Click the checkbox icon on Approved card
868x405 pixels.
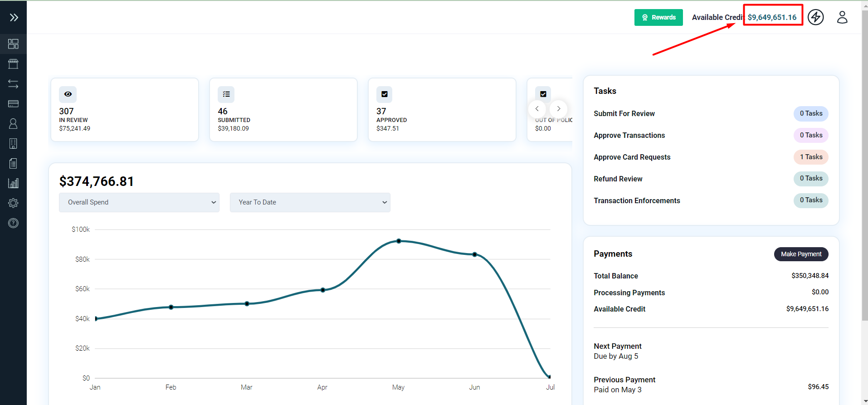click(x=384, y=94)
